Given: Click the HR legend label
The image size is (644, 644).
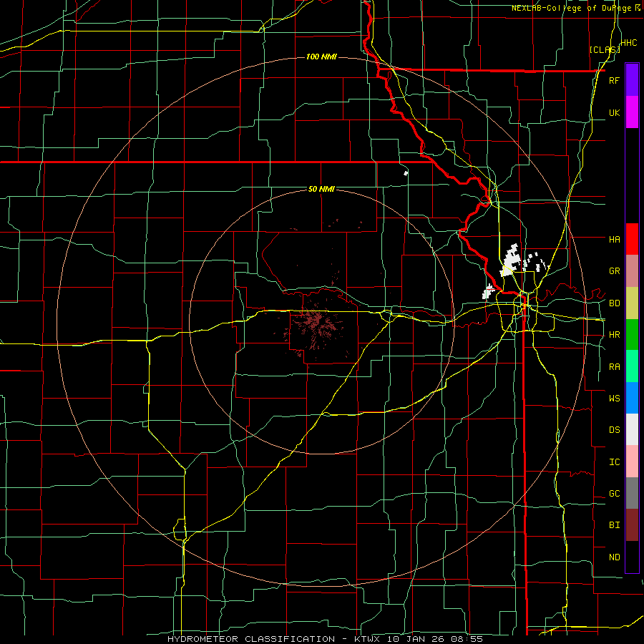Looking at the screenshot, I should (614, 335).
